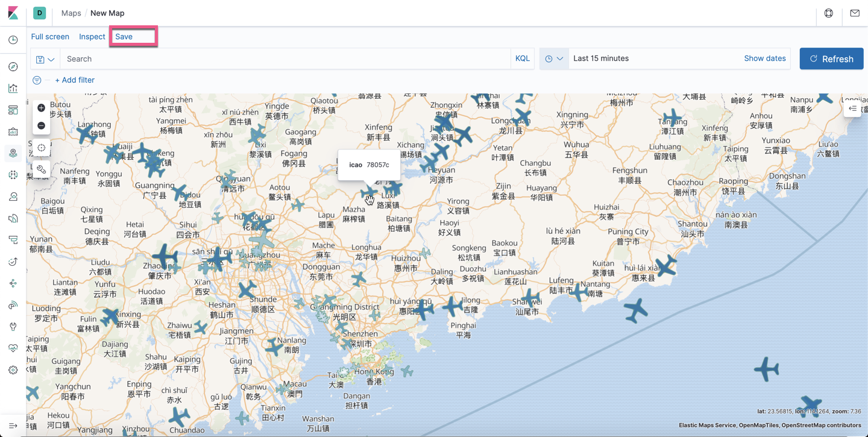Click Show dates
The height and width of the screenshot is (437, 868).
[x=764, y=58]
